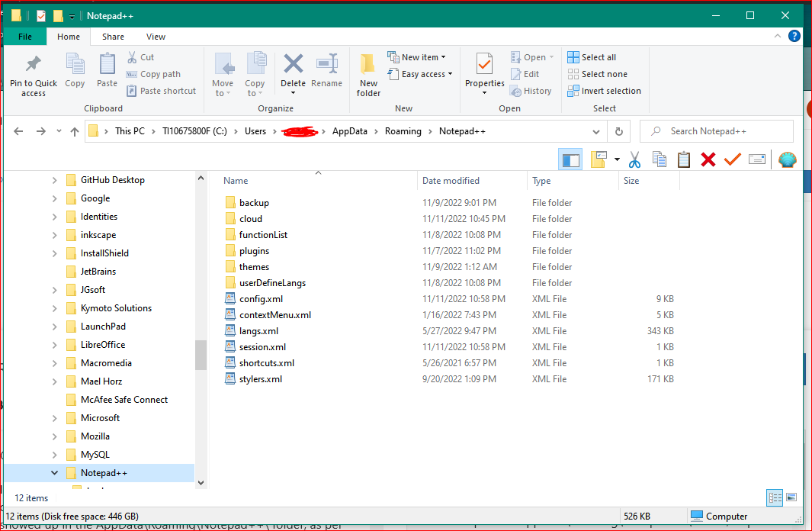The image size is (812, 531).
Task: Click Pin to Quick access icon
Action: pos(33,64)
